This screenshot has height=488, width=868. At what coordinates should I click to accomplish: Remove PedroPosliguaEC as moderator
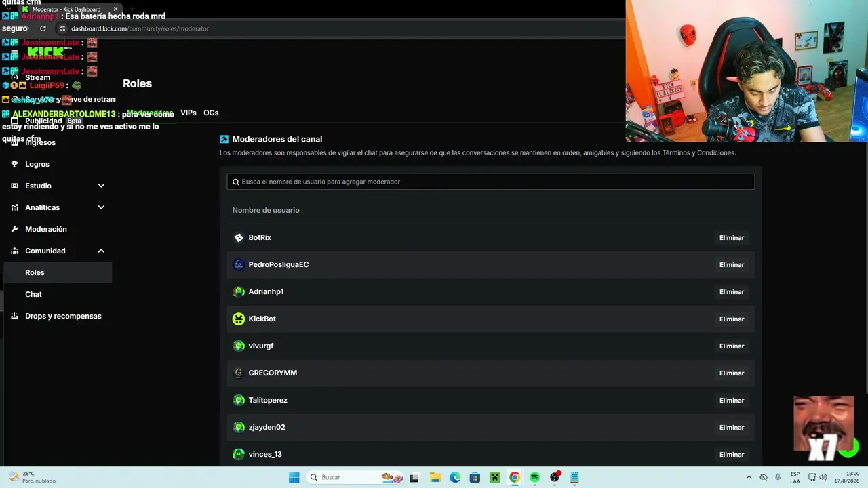coord(732,265)
